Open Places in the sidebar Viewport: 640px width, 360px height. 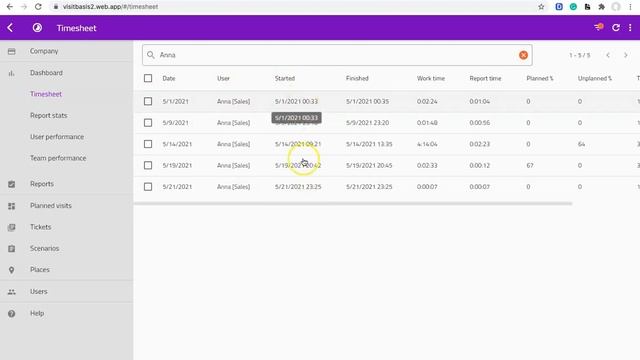click(40, 269)
